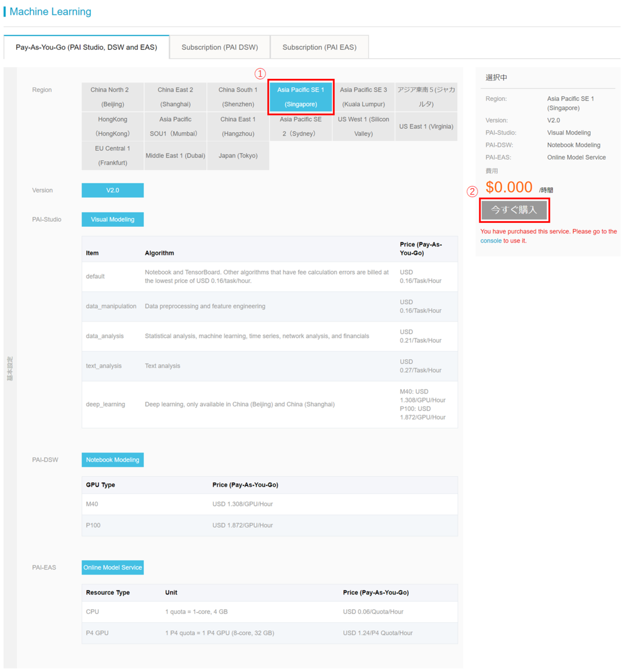Screen dimensions: 635x672
Task: Click the Machine Learning page title
Action: 50,12
